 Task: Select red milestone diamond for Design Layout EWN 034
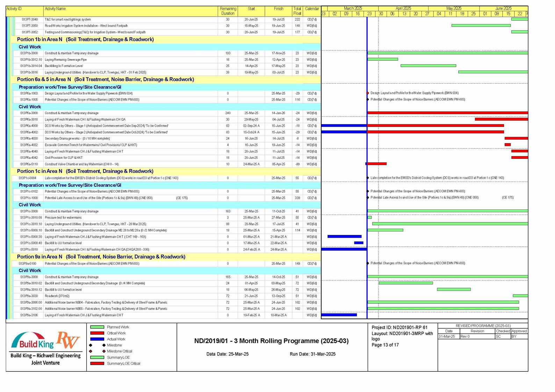(368, 93)
